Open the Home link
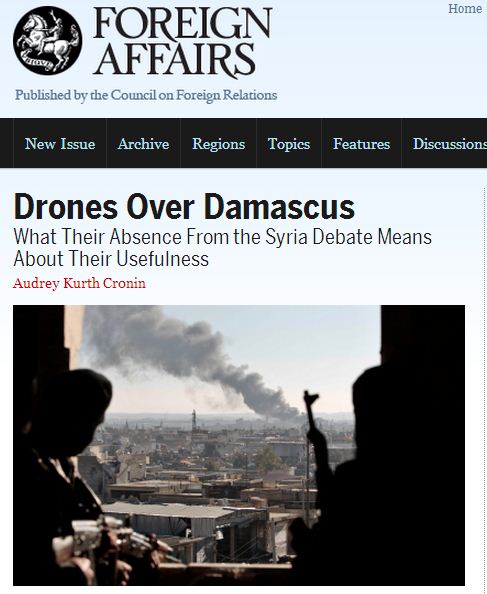The height and width of the screenshot is (594, 487). coord(465,8)
